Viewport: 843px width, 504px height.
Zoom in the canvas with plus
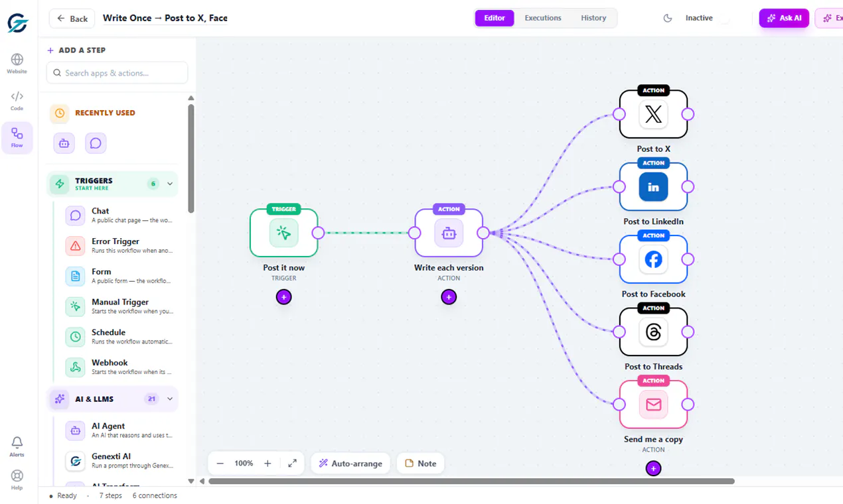(268, 464)
